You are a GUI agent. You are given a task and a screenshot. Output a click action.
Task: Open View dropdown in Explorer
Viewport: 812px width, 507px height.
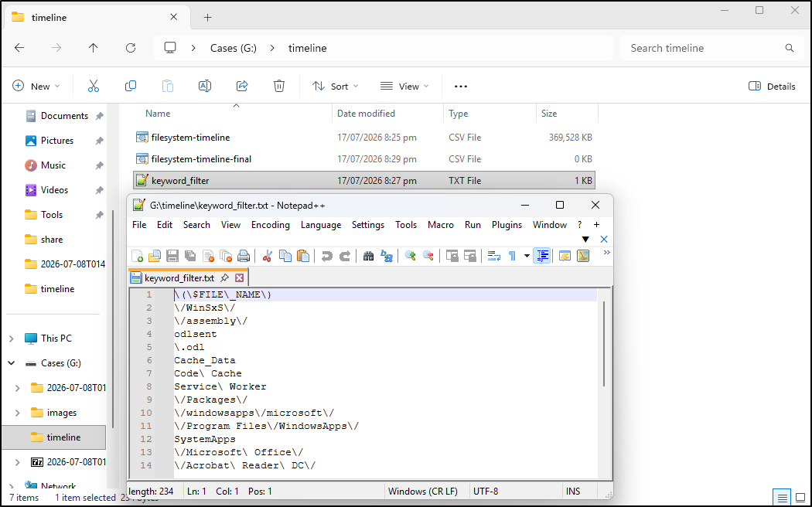(x=404, y=86)
